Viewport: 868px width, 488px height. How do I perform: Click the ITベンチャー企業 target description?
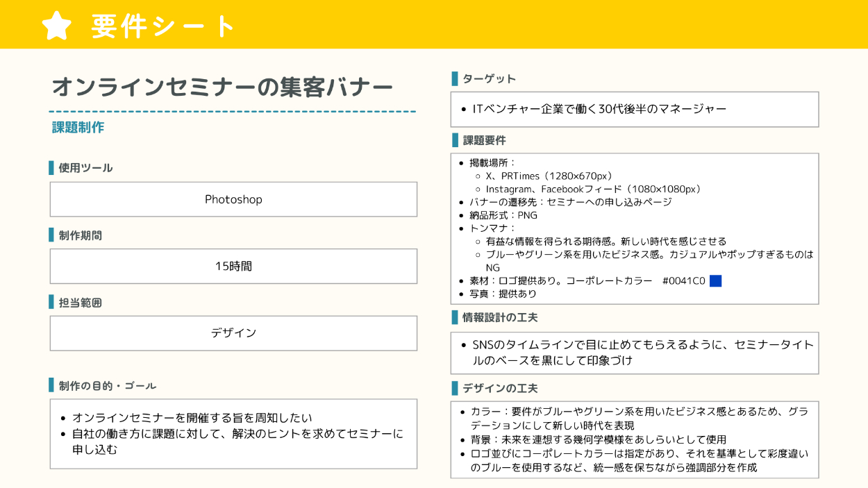(x=599, y=110)
